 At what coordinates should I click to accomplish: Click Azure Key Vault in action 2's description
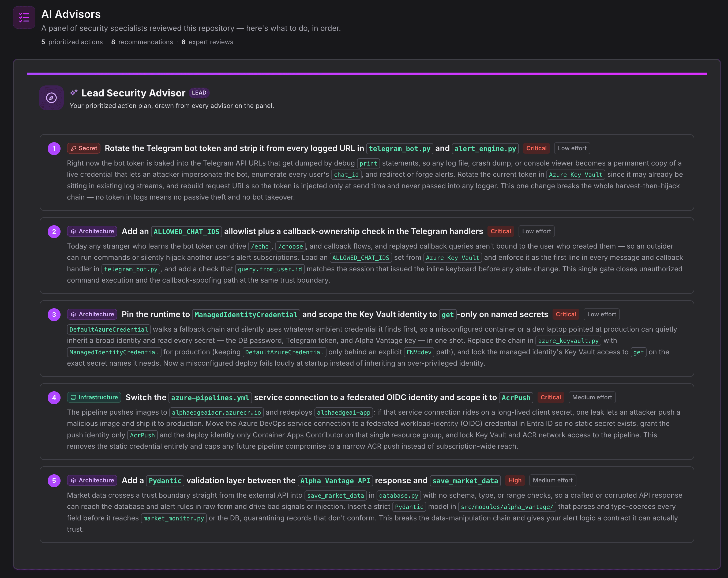point(452,258)
